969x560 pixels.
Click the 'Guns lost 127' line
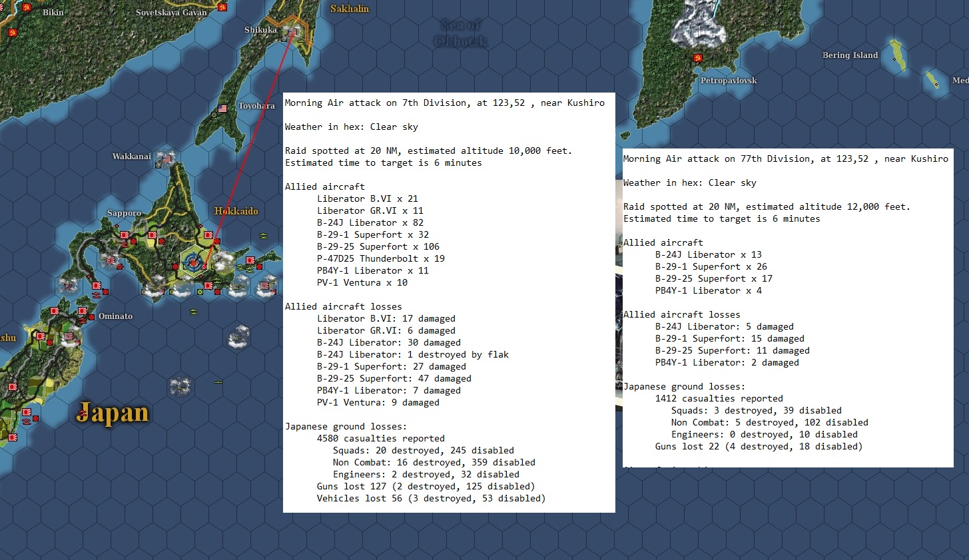[426, 486]
